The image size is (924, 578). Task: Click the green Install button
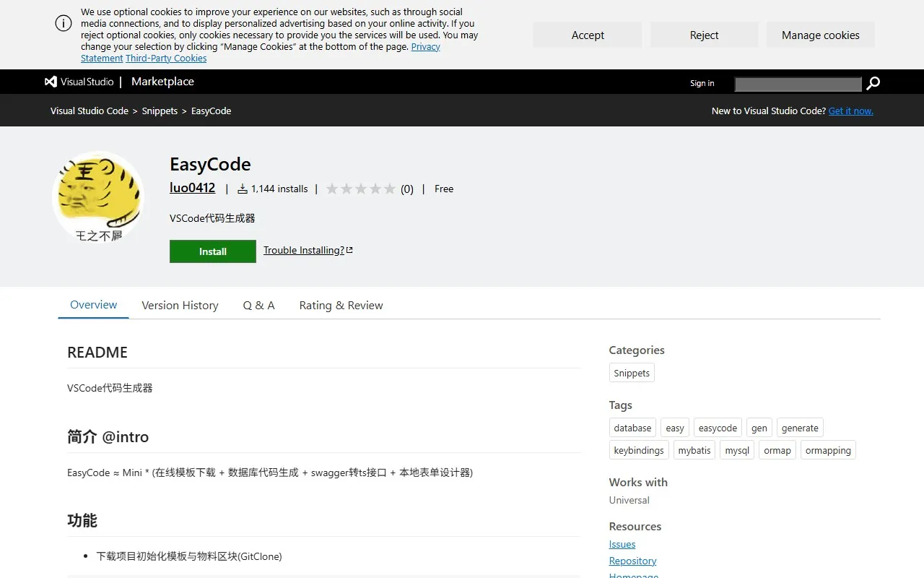[212, 251]
